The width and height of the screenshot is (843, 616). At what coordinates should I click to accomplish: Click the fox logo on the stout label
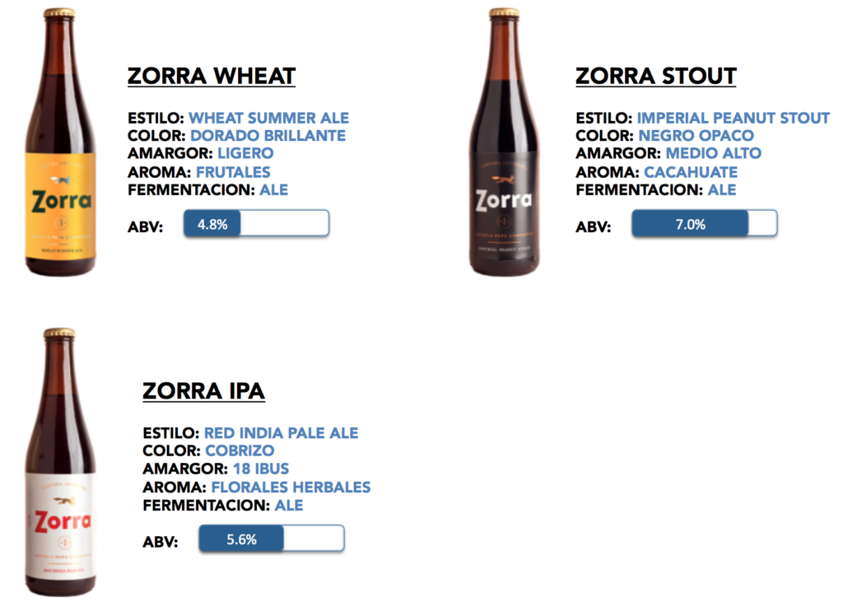(505, 178)
